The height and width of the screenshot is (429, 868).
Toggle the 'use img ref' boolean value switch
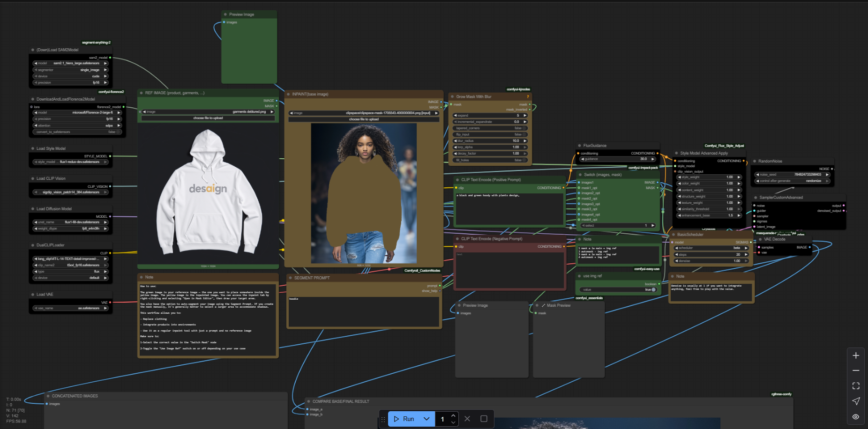653,289
